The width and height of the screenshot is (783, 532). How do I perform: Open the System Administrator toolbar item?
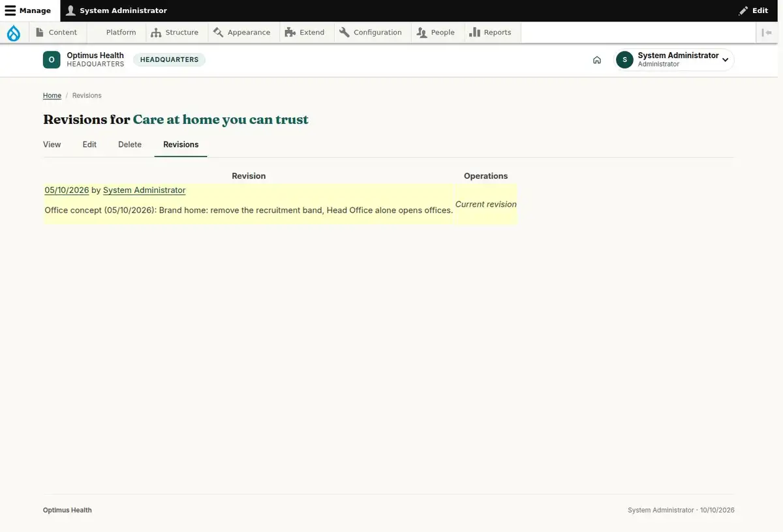[116, 10]
